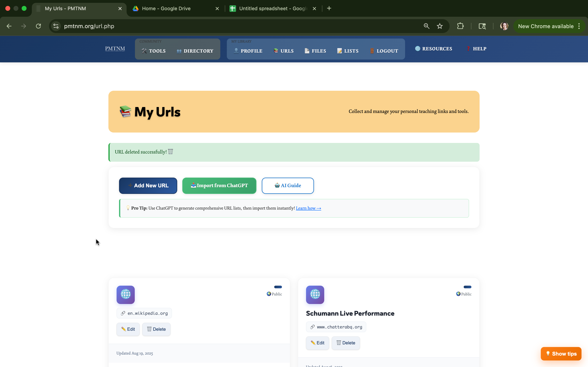Click the globe icon on the wikipedia card
Viewport: 588px width, 367px height.
tap(126, 295)
